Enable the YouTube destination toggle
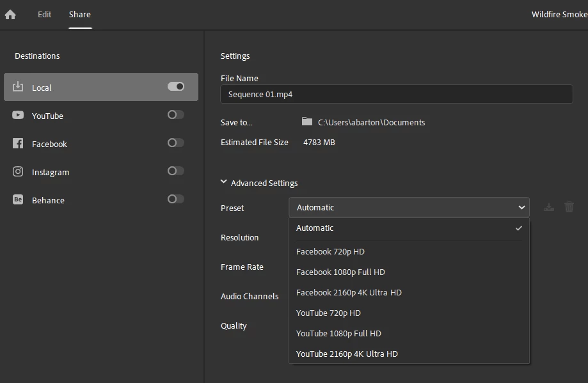588x383 pixels. pos(176,114)
